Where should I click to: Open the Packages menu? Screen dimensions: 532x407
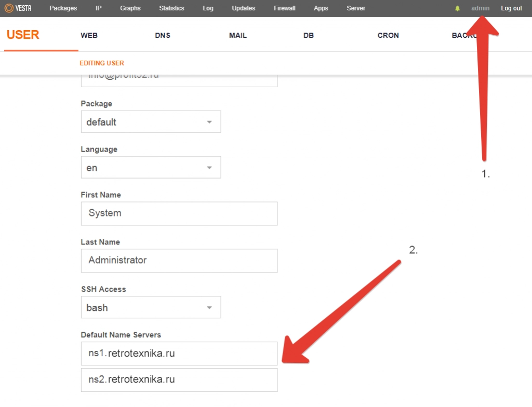pyautogui.click(x=63, y=8)
